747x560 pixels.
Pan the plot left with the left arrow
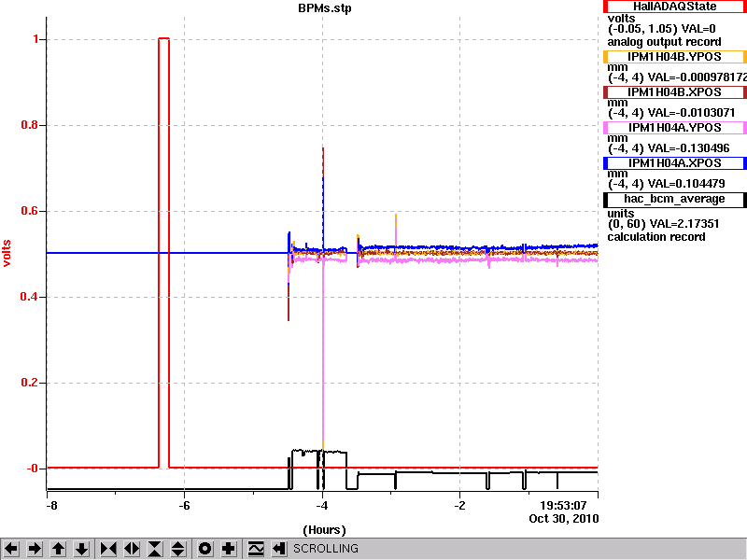11,549
